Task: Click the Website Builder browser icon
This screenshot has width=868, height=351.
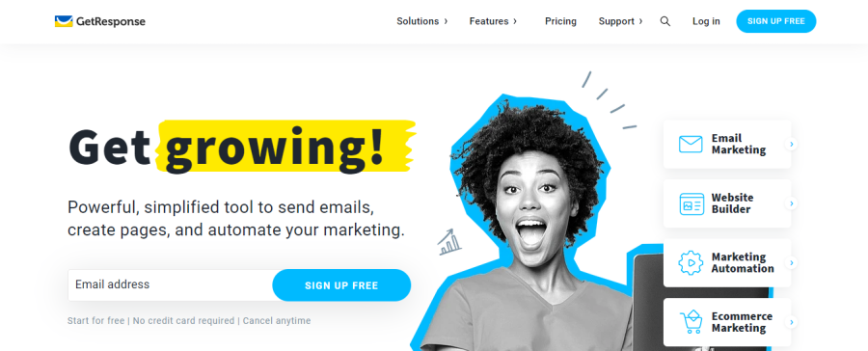Action: click(692, 203)
